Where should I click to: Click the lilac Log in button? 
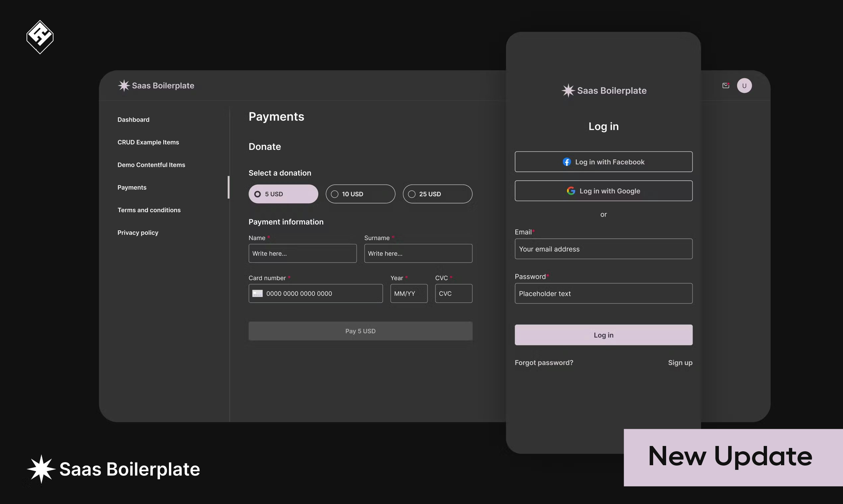pos(603,335)
